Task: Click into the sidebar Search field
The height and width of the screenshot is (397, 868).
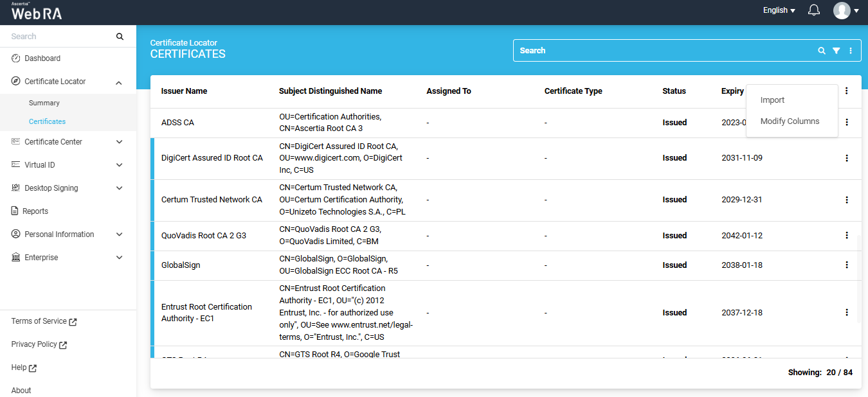Action: tap(58, 37)
